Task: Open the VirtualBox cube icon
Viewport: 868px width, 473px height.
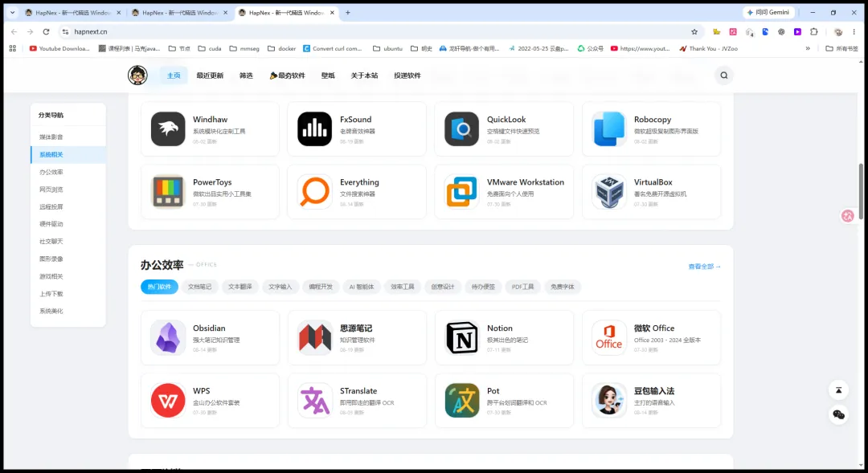Action: (x=608, y=191)
